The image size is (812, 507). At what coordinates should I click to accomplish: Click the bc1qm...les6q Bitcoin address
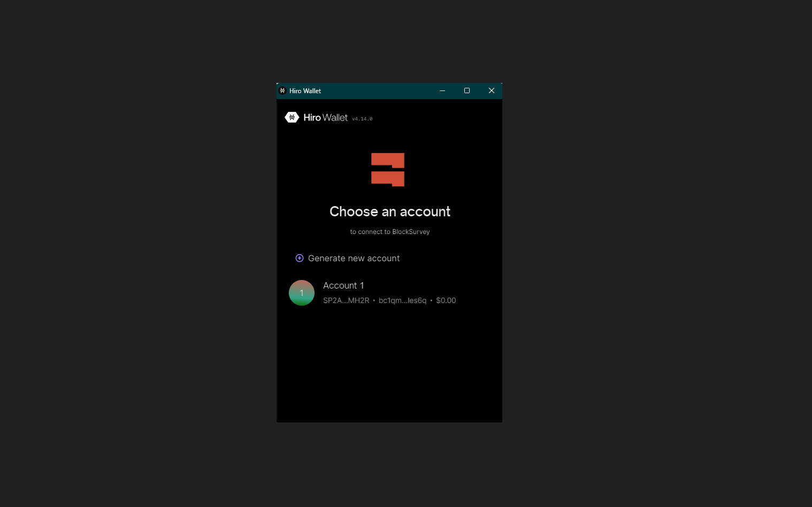click(x=403, y=300)
